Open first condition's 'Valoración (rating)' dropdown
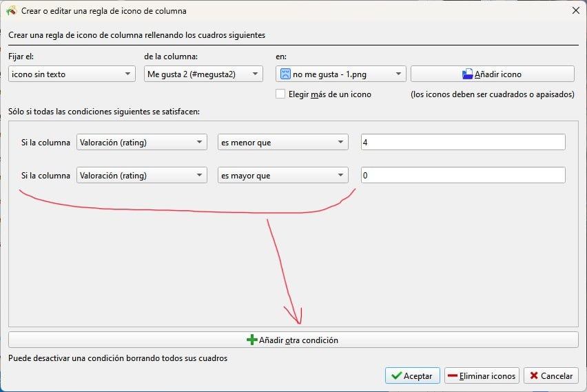The width and height of the screenshot is (587, 392). (x=141, y=143)
